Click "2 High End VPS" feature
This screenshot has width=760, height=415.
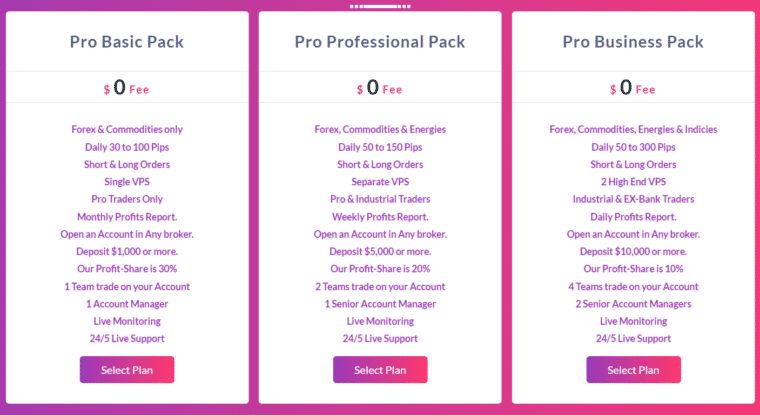(633, 182)
